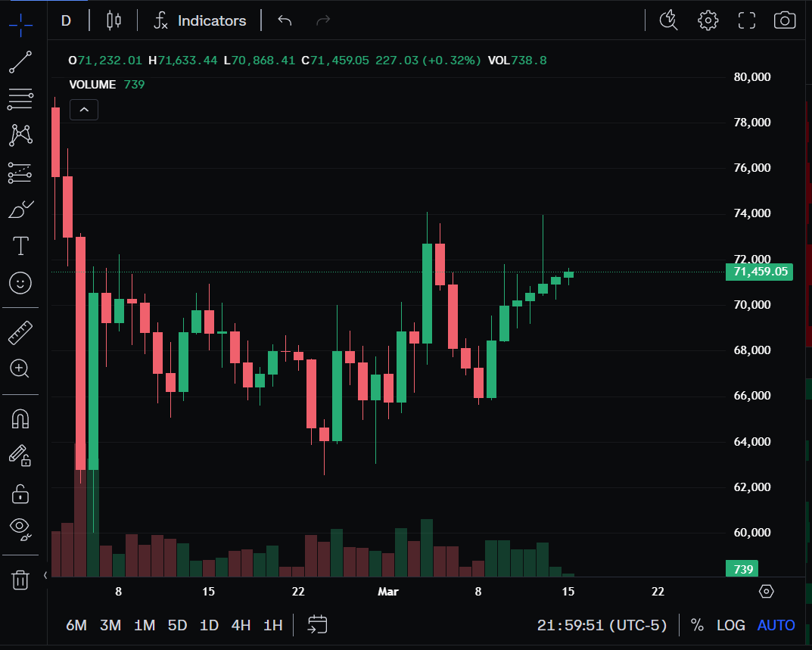Select the brush drawing tool
The width and height of the screenshot is (812, 650).
(x=20, y=210)
